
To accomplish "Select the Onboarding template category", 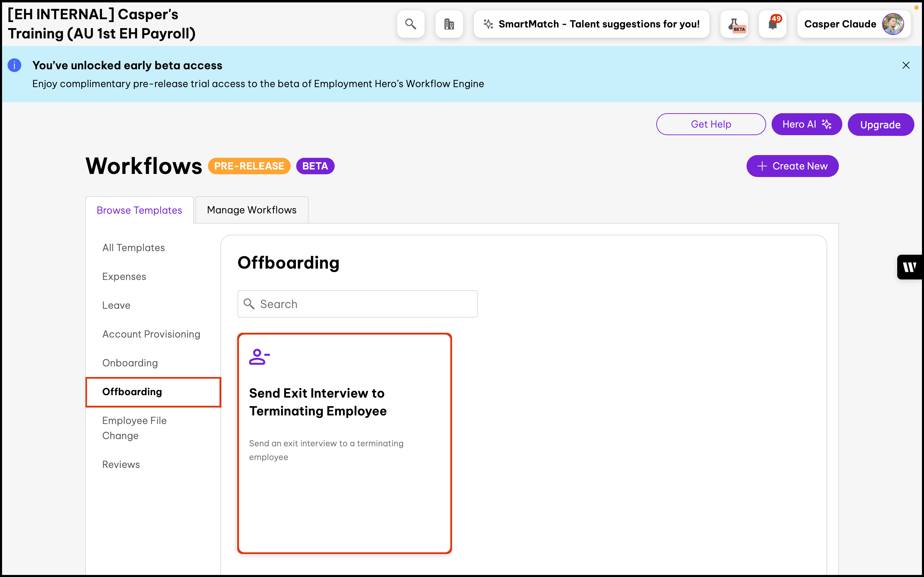I will [x=130, y=363].
